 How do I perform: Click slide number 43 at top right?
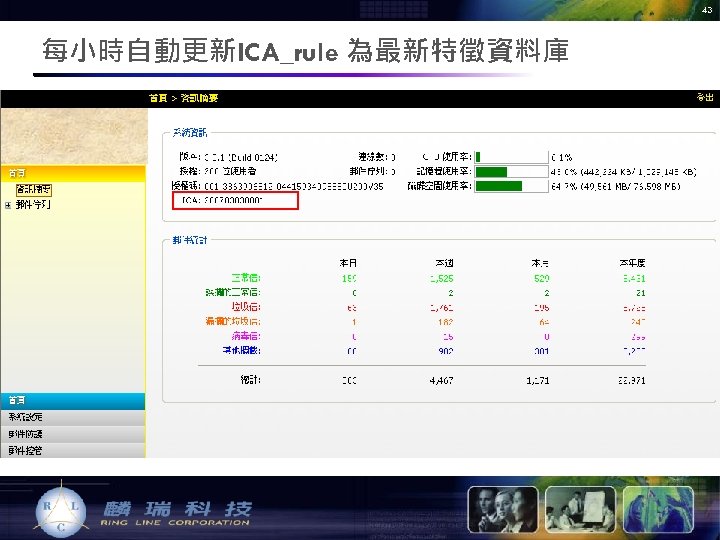(707, 9)
